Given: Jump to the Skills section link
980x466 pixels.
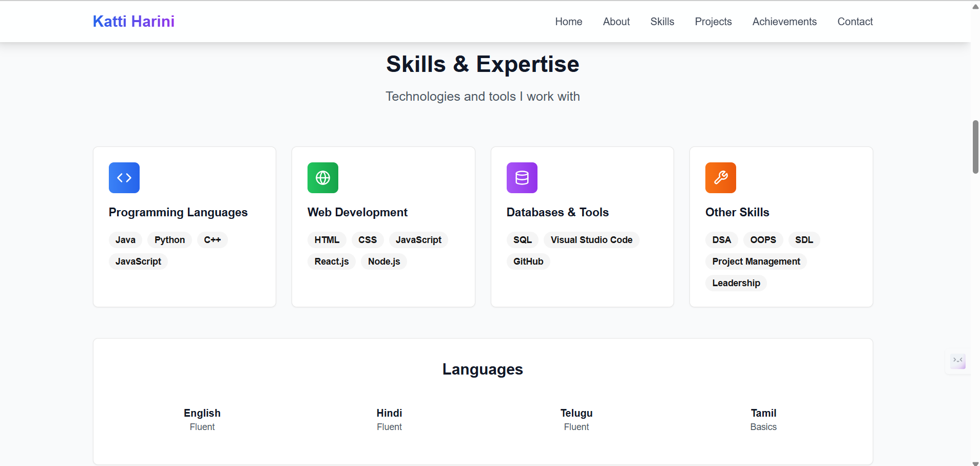Looking at the screenshot, I should pyautogui.click(x=662, y=22).
